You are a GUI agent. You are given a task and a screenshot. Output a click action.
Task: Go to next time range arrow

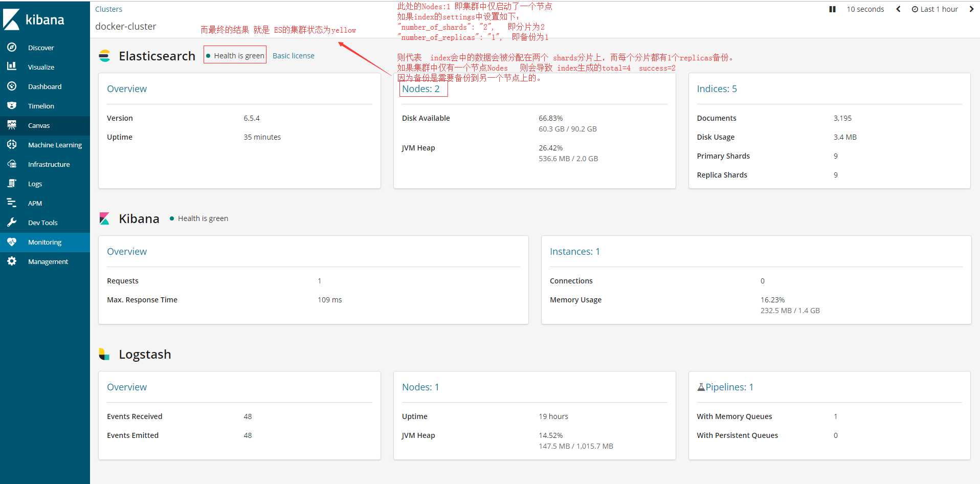click(971, 9)
